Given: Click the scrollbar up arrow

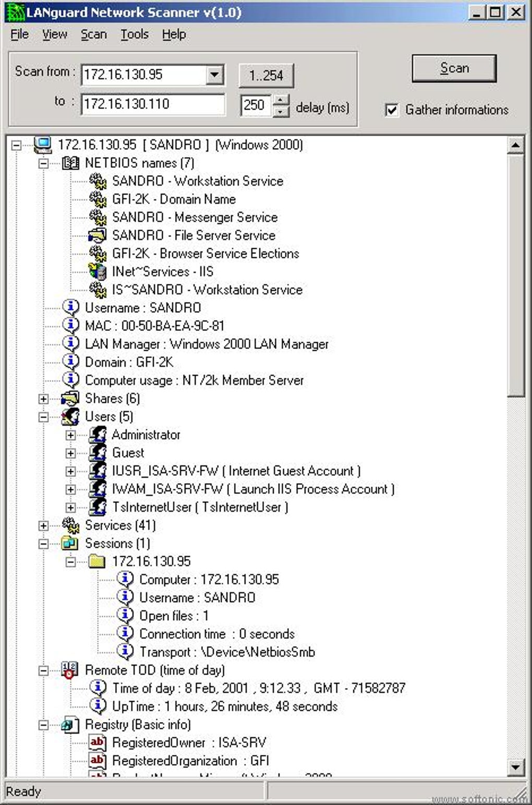Looking at the screenshot, I should (516, 145).
